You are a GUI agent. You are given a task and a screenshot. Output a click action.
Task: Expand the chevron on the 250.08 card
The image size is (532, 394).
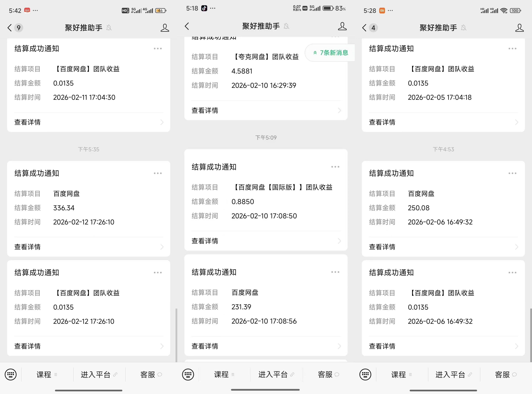point(516,247)
